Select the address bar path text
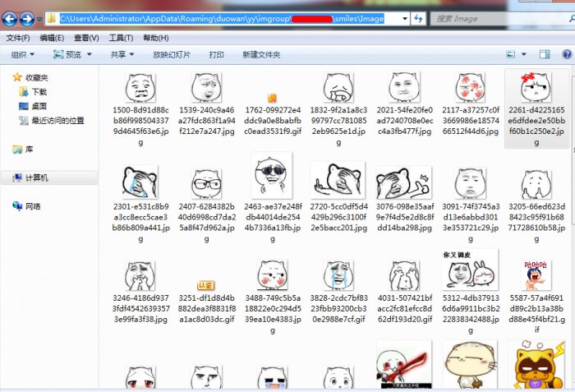Image resolution: width=575 pixels, height=392 pixels. (x=222, y=18)
